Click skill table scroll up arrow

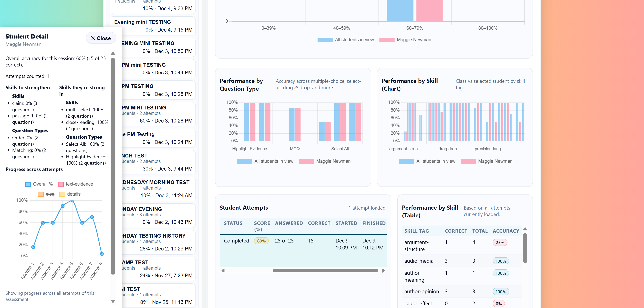pyautogui.click(x=525, y=229)
